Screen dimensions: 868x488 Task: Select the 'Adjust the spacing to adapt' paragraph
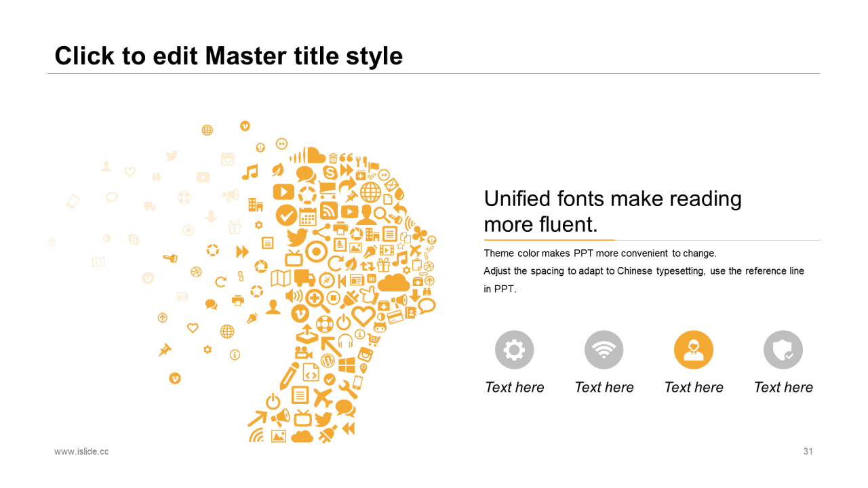(x=644, y=280)
